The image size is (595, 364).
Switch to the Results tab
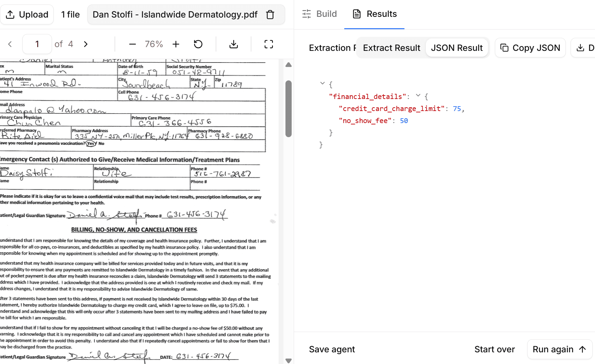pos(374,14)
